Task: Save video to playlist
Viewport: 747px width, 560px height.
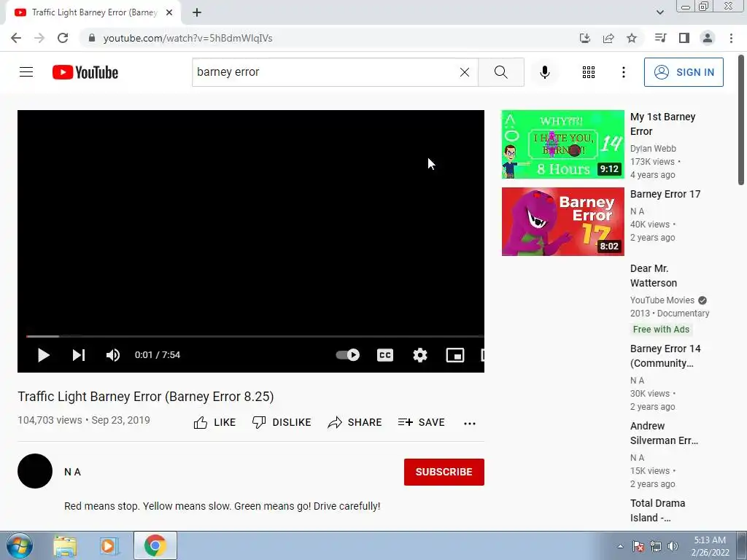Action: coord(421,422)
